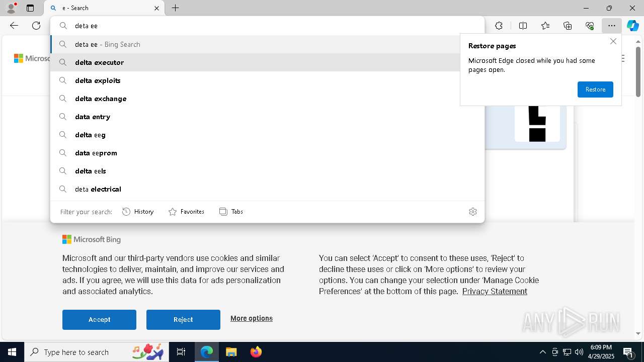Screen dimensions: 644x362
Task: Open the Privacy Statement link
Action: pos(495,291)
